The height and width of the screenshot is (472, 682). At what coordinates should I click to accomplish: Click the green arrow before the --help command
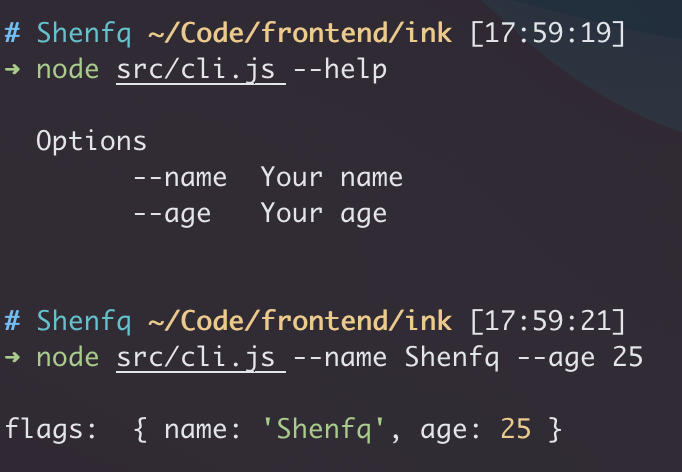coord(12,71)
